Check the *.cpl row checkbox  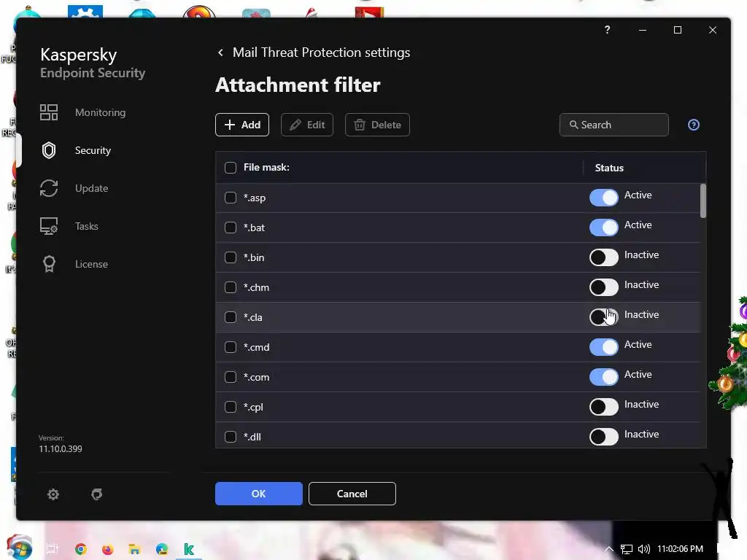[x=231, y=407]
